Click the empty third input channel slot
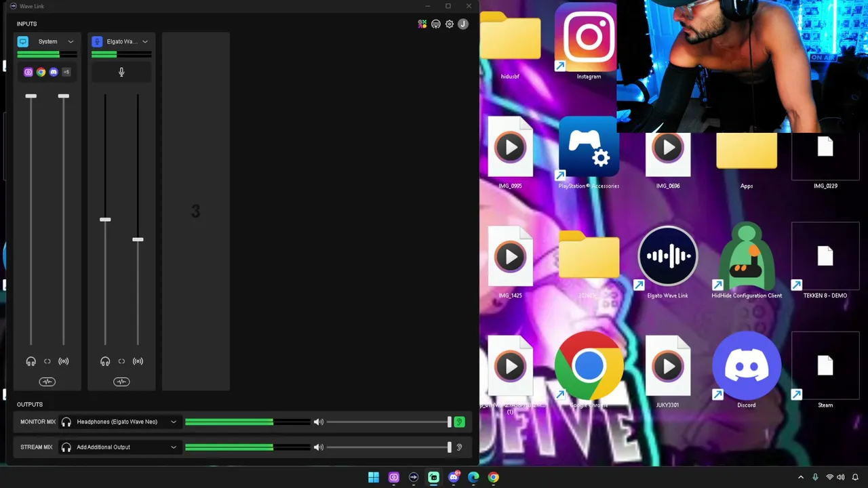 coord(196,211)
